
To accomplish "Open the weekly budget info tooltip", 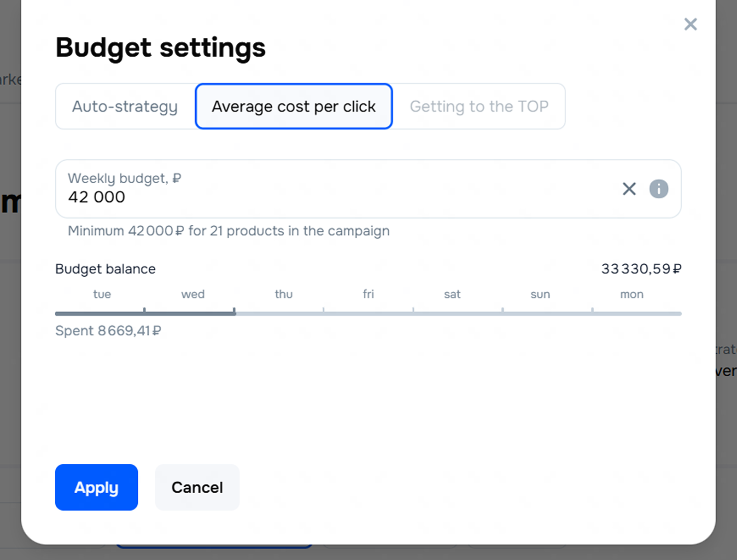I will [x=659, y=189].
